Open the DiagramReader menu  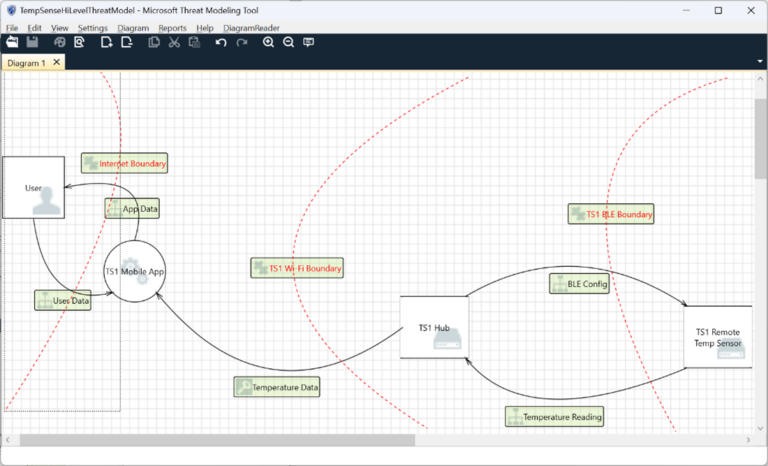click(x=251, y=28)
